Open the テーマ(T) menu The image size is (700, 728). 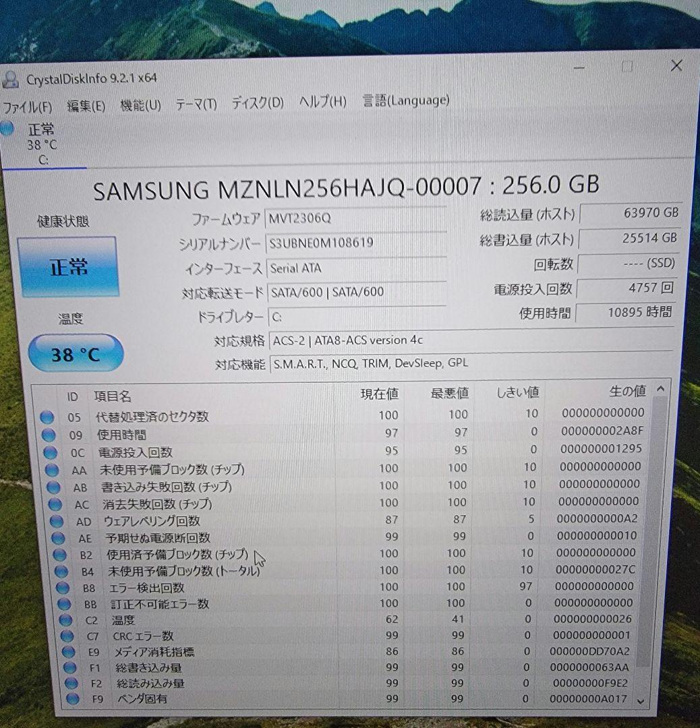(x=196, y=104)
